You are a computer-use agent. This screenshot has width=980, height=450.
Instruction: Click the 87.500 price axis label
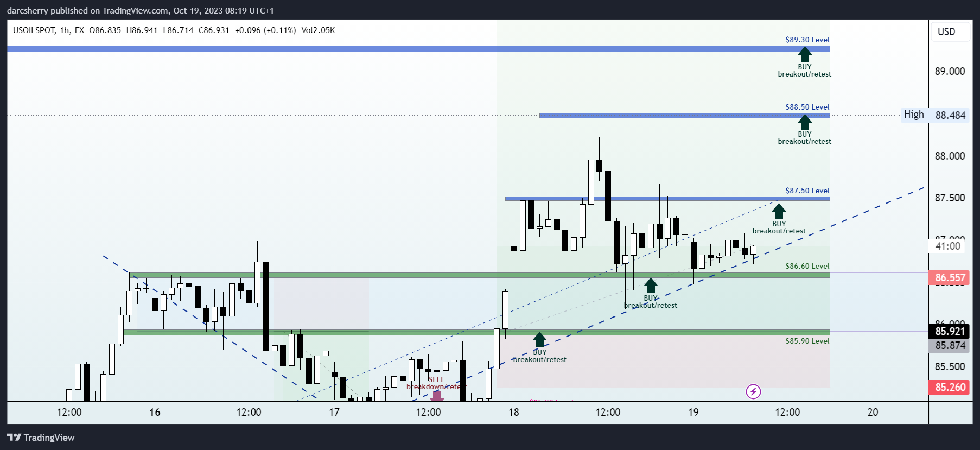[950, 198]
